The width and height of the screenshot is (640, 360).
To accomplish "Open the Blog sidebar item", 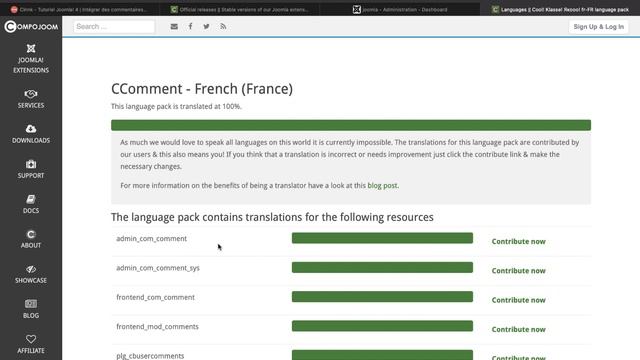I will pos(31,309).
